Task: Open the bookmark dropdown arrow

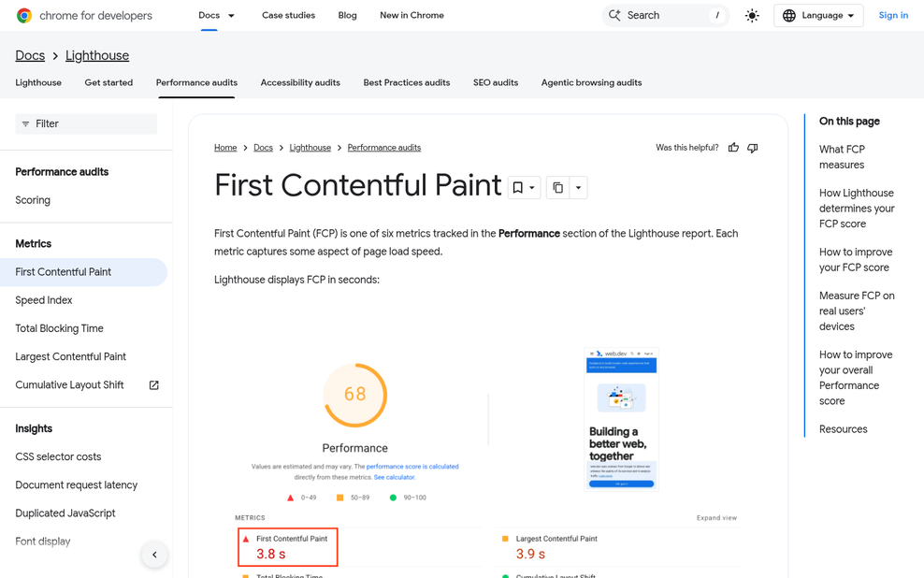Action: click(x=532, y=187)
